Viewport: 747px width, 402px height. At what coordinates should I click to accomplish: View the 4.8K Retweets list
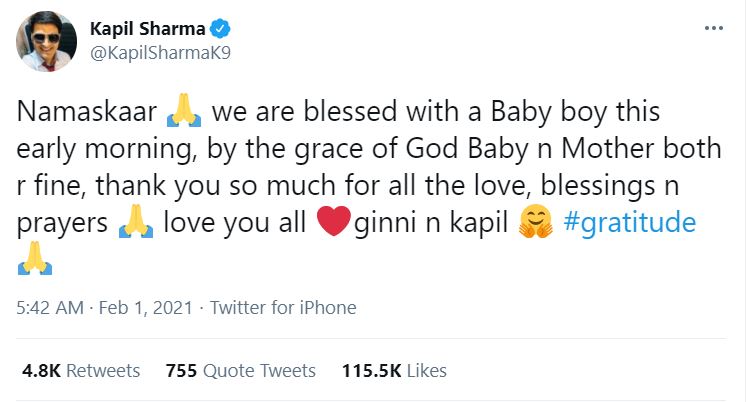[x=81, y=371]
